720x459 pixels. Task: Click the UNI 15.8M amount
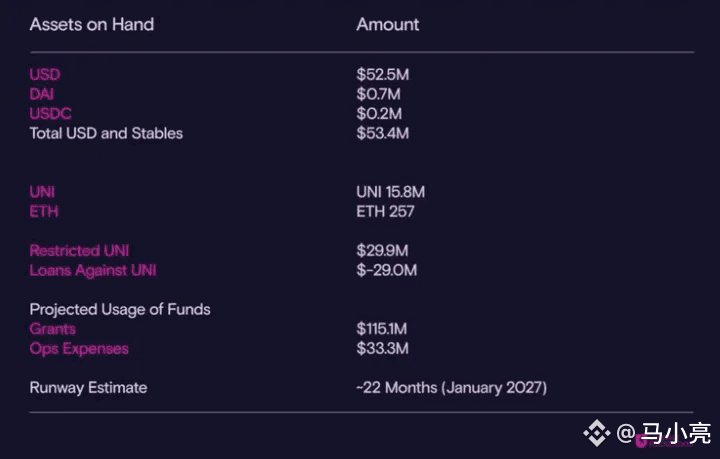tap(391, 192)
